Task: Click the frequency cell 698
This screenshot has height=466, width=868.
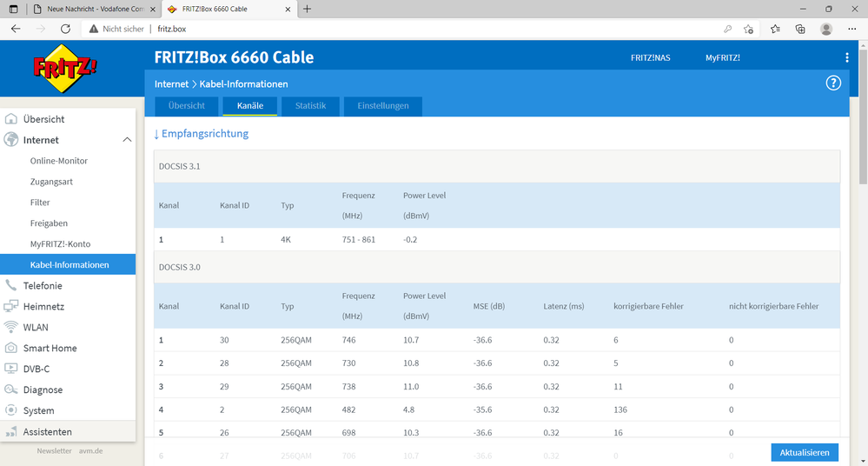Action: click(x=348, y=433)
